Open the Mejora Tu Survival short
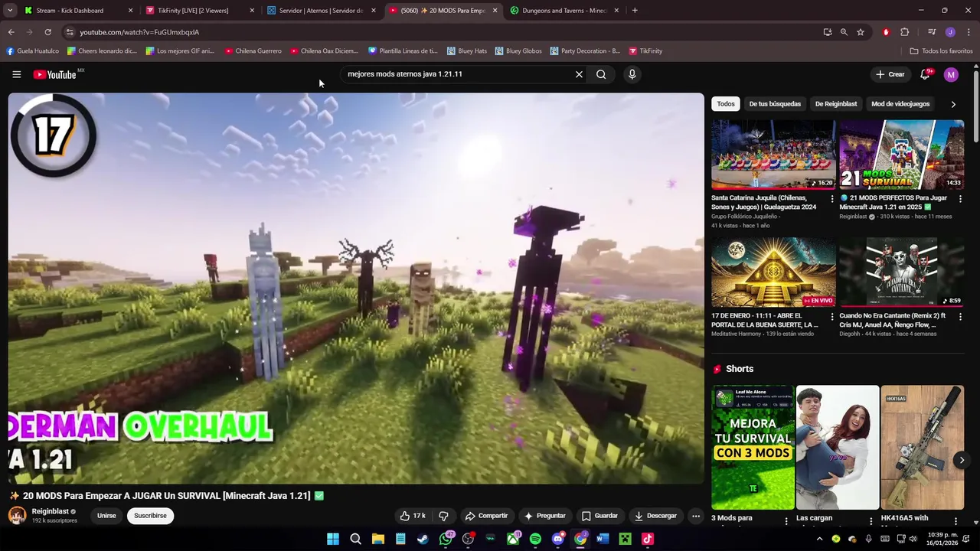 tap(753, 447)
